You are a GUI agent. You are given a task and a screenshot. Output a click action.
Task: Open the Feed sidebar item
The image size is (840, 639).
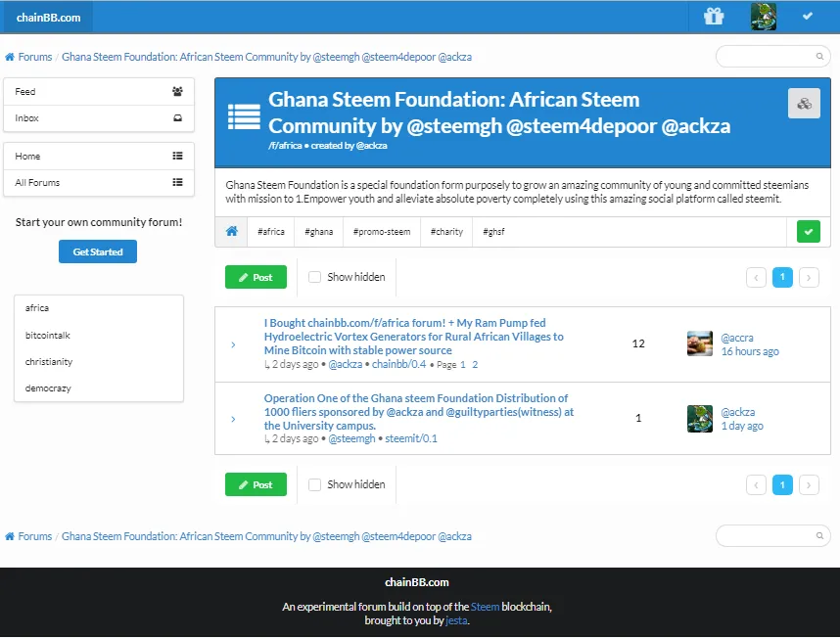tap(99, 92)
